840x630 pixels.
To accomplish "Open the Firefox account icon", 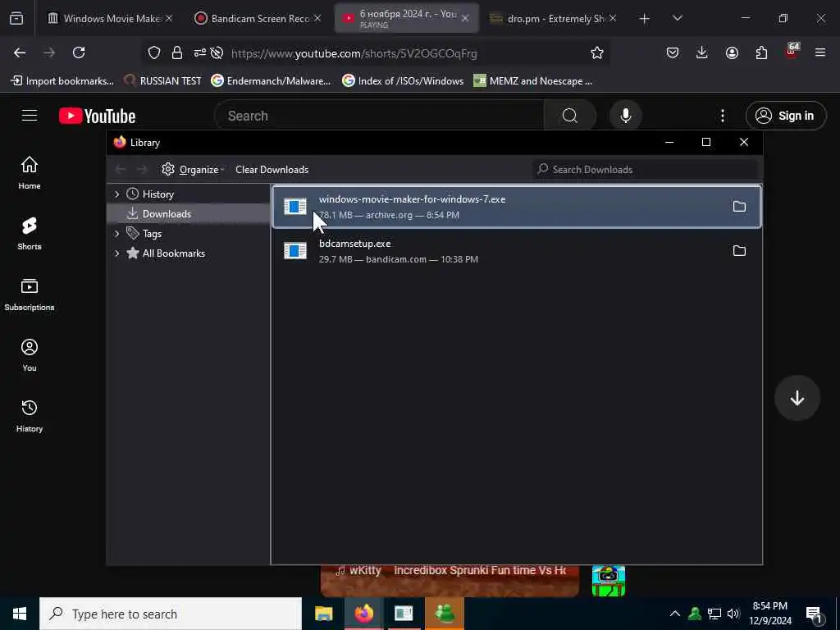I will click(x=732, y=52).
